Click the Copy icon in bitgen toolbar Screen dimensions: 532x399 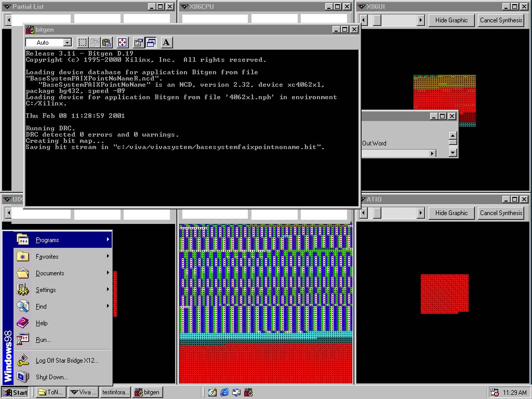[x=95, y=43]
